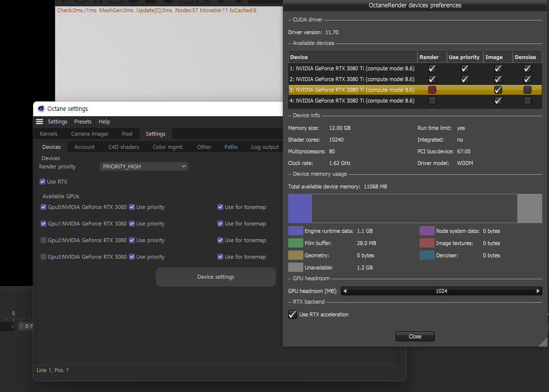The height and width of the screenshot is (392, 549).
Task: Uncheck the Gpu0 NVIDIA GeForce RTX 3080 checkbox
Action: coord(43,207)
